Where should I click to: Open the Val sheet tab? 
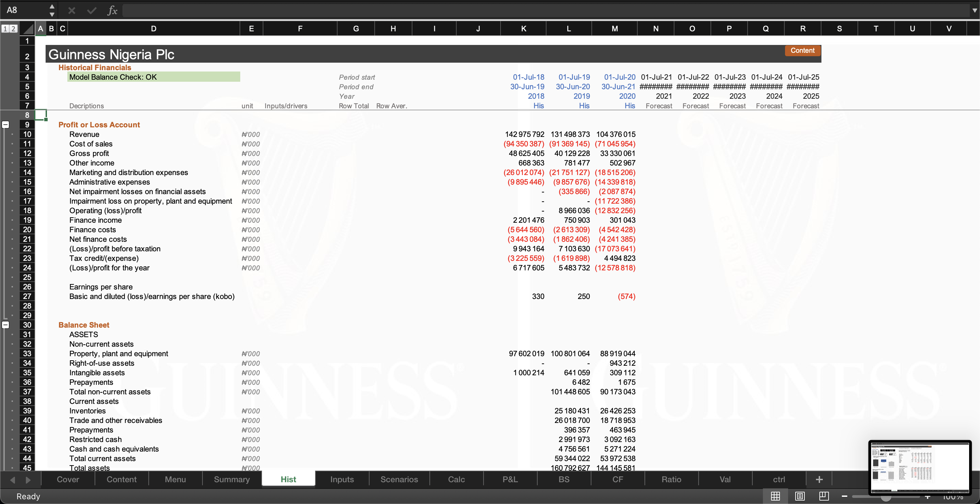(x=725, y=479)
